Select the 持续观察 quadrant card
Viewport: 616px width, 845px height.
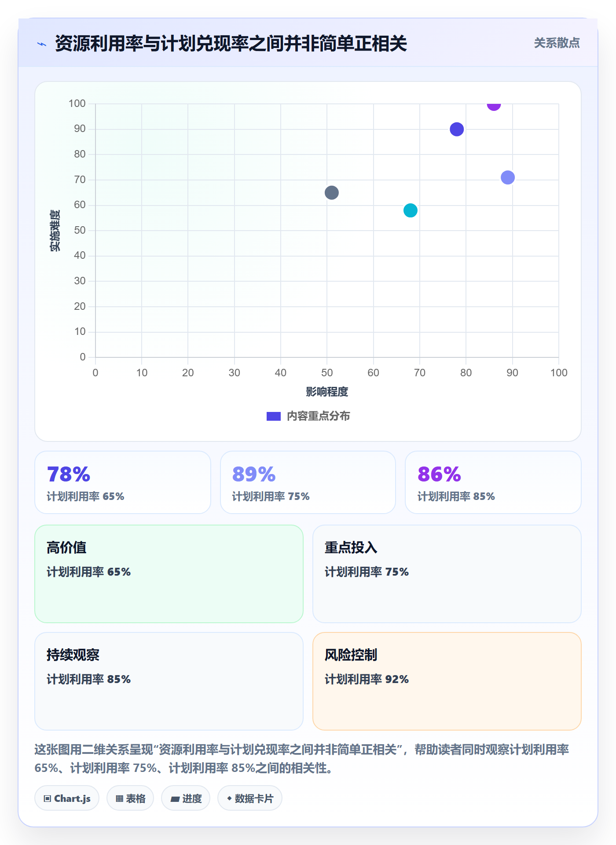tap(169, 681)
